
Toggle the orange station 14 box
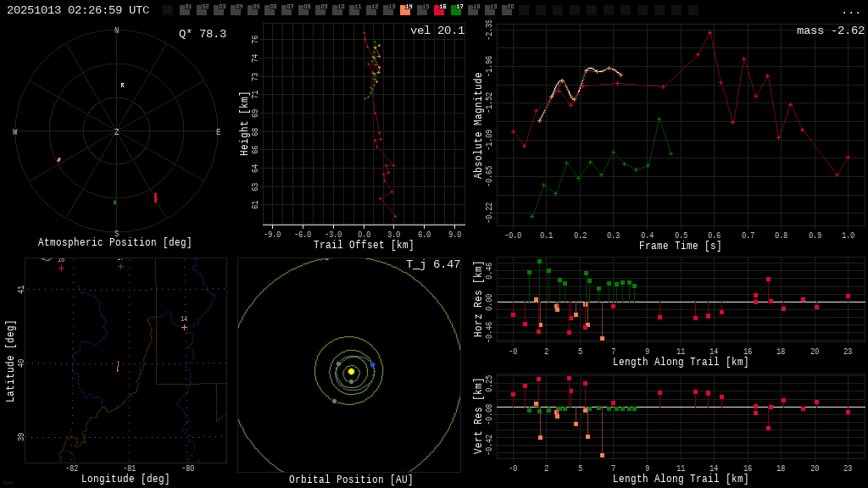405,10
